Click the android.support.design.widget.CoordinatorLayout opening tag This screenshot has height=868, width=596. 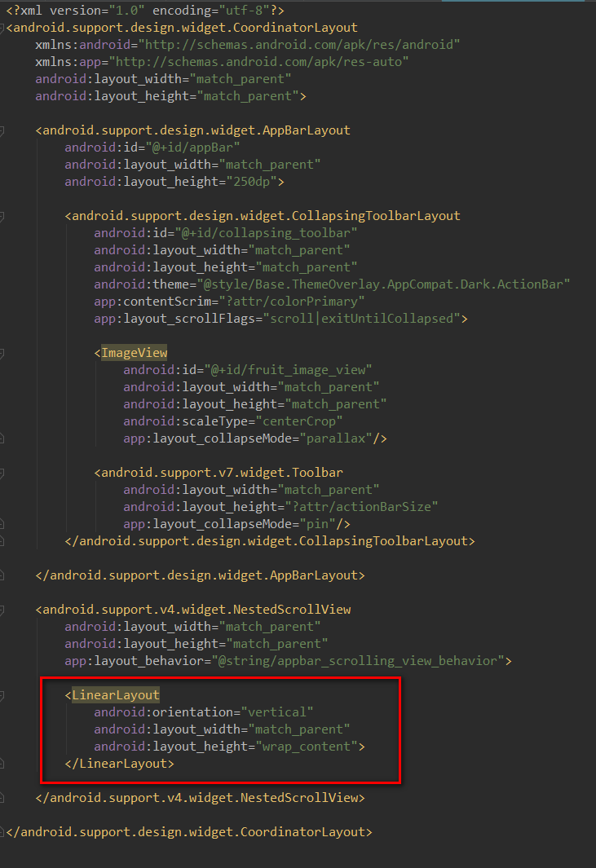pyautogui.click(x=182, y=28)
